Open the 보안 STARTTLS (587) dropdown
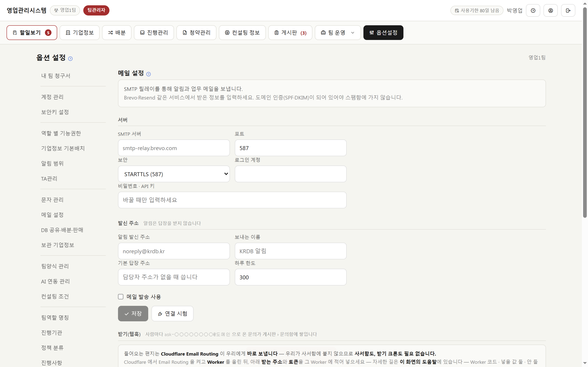 [174, 174]
